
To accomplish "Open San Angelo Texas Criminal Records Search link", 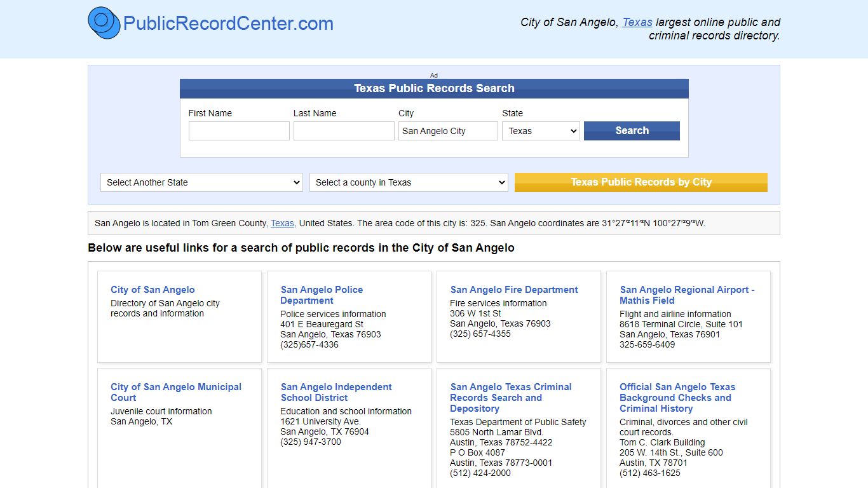I will click(510, 398).
